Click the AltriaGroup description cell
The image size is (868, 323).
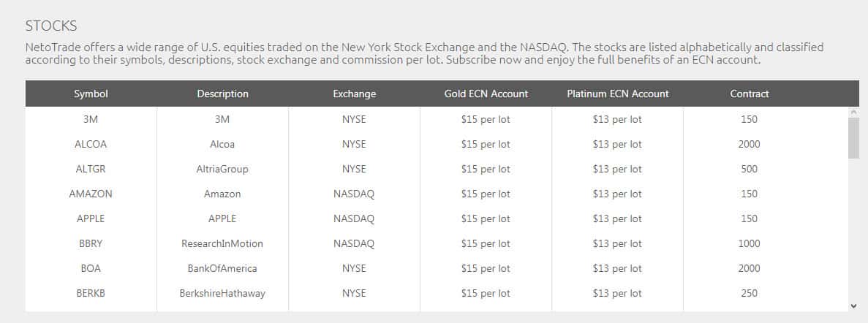(222, 169)
